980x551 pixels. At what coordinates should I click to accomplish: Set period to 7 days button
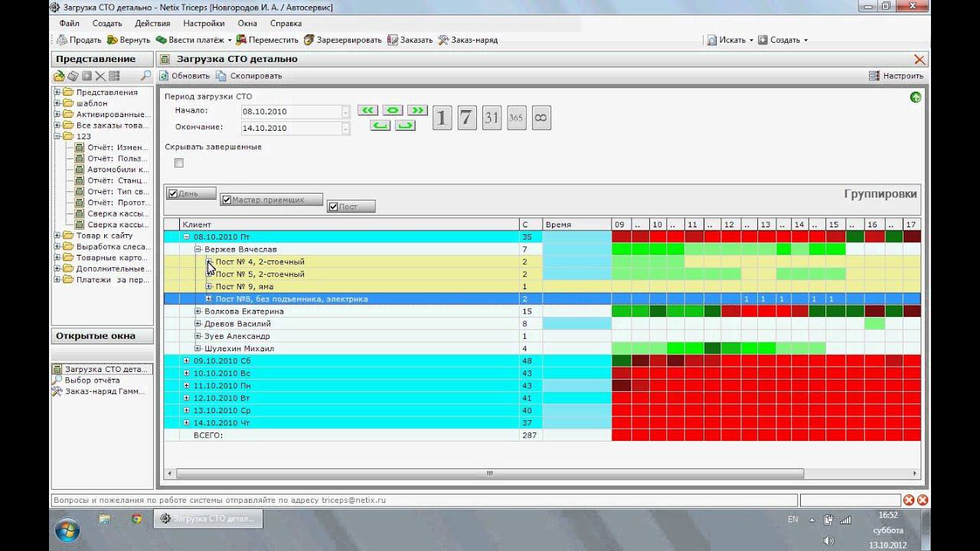tap(467, 117)
